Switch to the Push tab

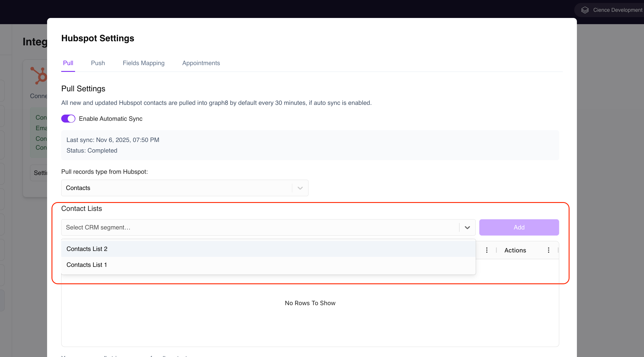click(x=98, y=63)
